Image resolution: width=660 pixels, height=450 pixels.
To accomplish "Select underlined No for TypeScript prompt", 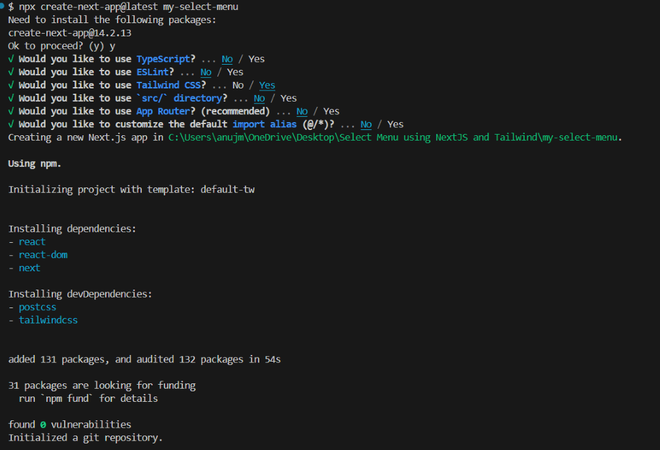I will click(227, 59).
